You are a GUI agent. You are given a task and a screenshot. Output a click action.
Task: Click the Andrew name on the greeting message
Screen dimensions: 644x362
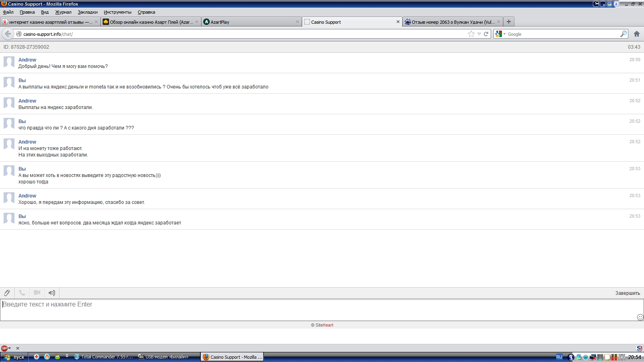(x=27, y=60)
